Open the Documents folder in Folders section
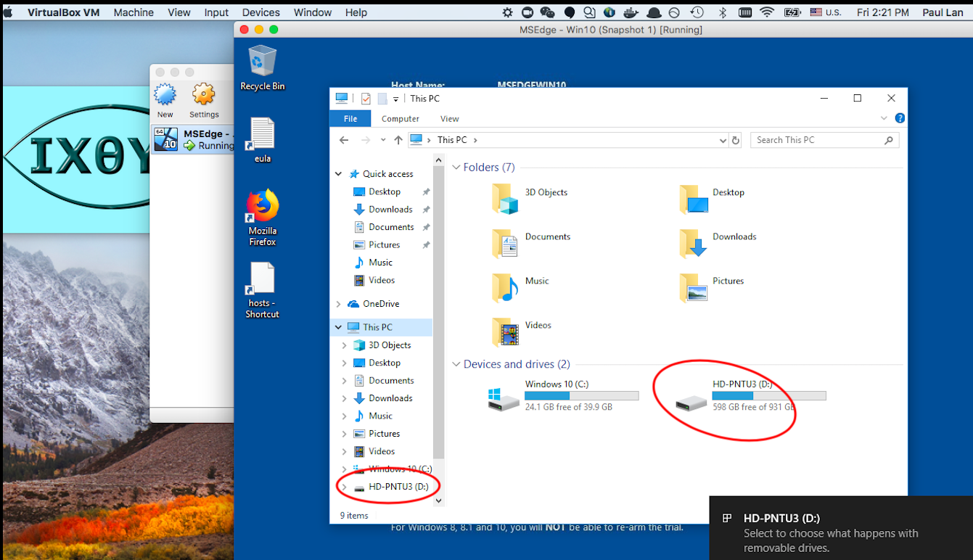 505,242
